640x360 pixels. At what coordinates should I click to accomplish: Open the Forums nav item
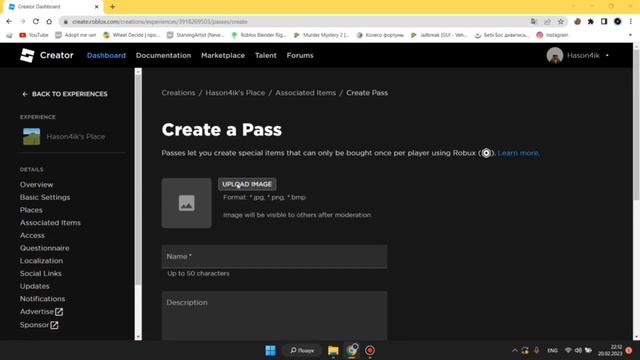(300, 56)
